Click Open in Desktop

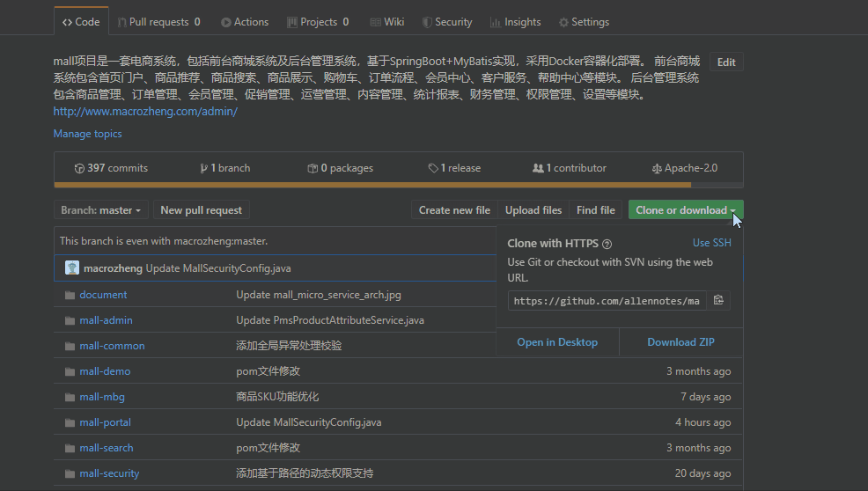557,342
